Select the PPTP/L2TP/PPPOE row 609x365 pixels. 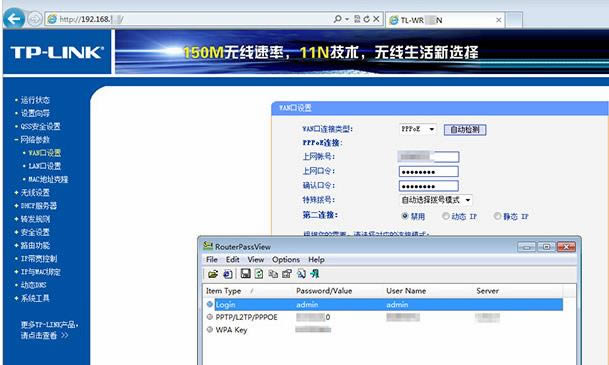point(384,317)
